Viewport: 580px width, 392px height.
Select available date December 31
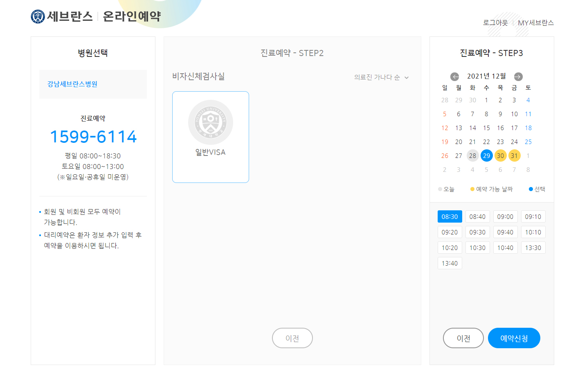514,155
